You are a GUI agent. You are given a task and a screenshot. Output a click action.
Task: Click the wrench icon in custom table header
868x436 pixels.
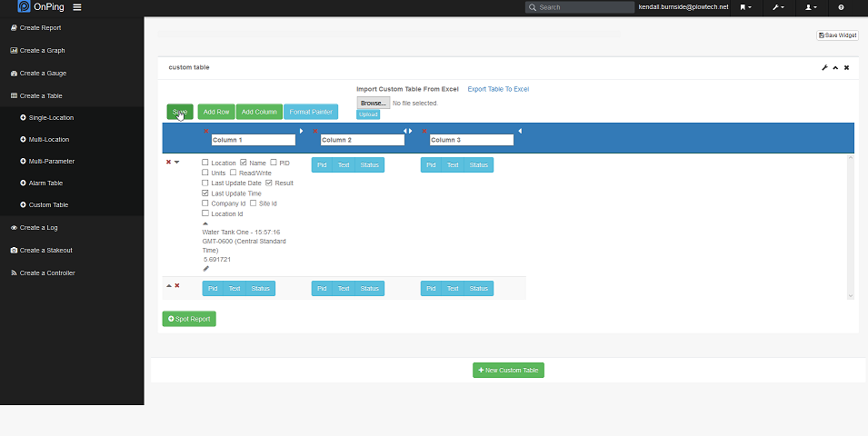pos(824,67)
